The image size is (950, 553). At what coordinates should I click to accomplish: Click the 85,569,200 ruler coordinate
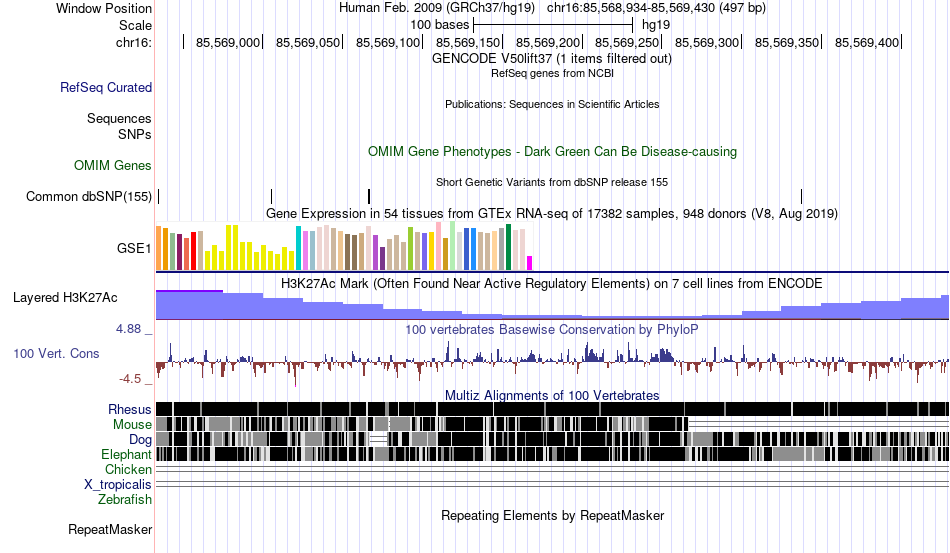[x=548, y=42]
